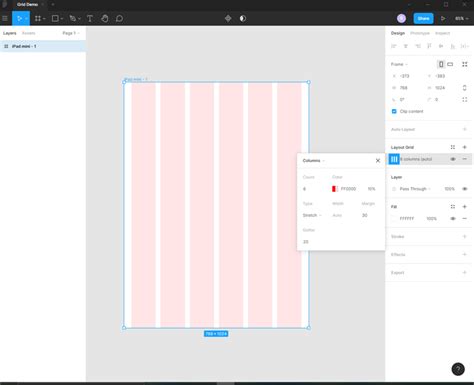474x385 pixels.
Task: Close the Columns grid settings popup
Action: (x=378, y=160)
